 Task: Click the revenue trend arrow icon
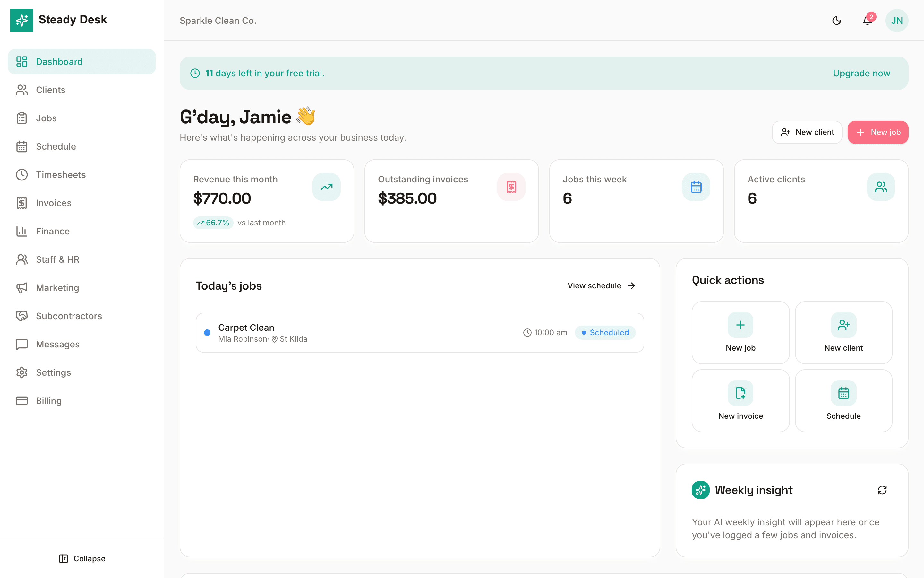pyautogui.click(x=327, y=187)
